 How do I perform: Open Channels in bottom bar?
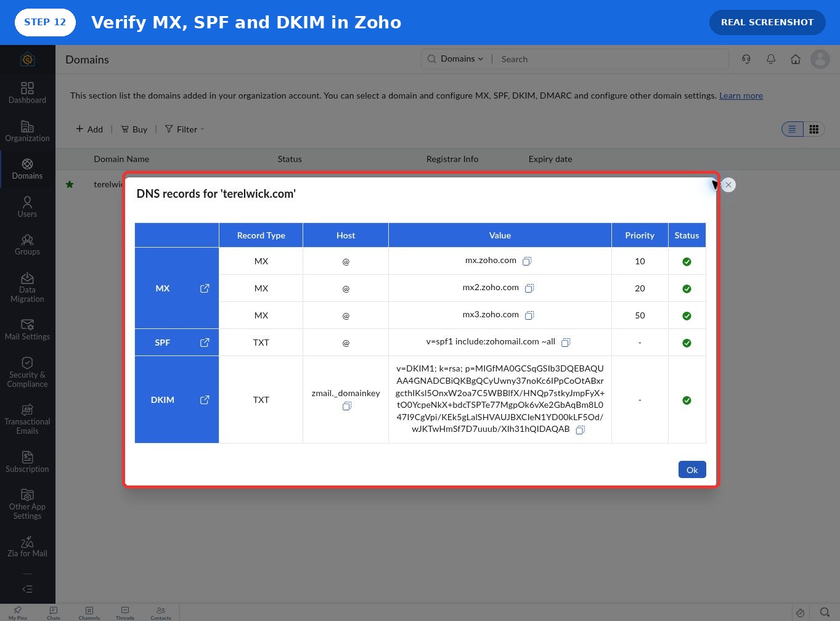(x=89, y=613)
